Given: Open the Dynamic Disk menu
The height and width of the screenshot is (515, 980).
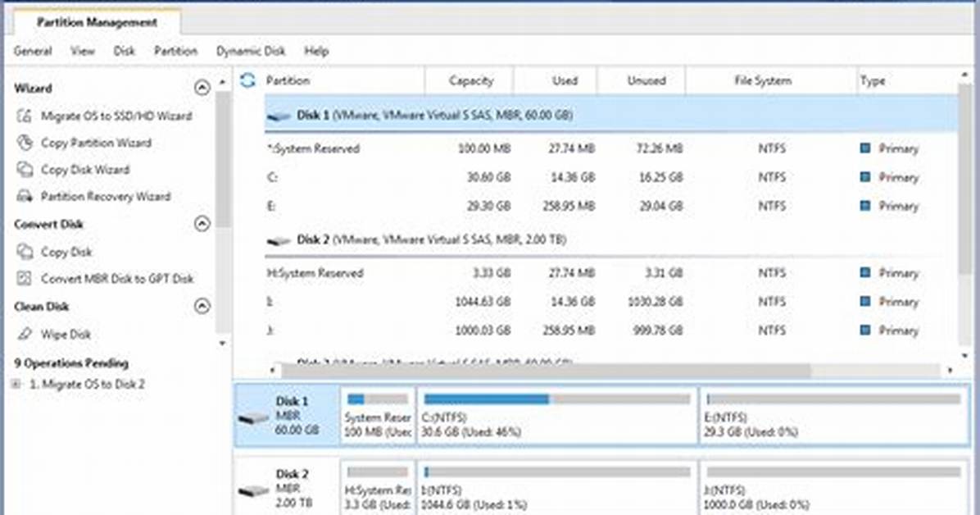Looking at the screenshot, I should click(251, 52).
